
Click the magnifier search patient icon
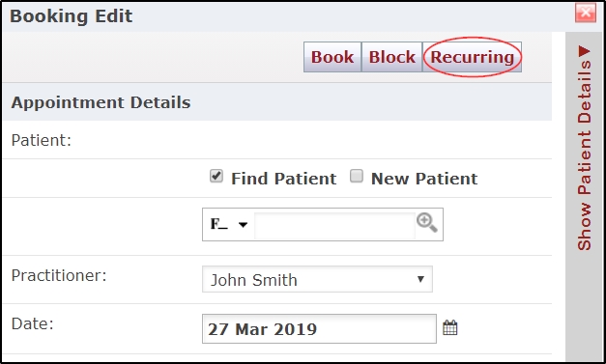tap(426, 223)
